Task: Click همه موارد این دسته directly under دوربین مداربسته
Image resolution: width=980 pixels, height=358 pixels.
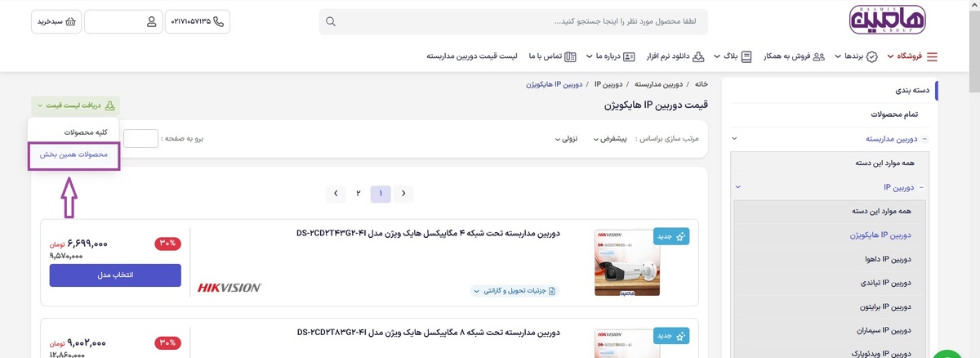Action: 885,163
